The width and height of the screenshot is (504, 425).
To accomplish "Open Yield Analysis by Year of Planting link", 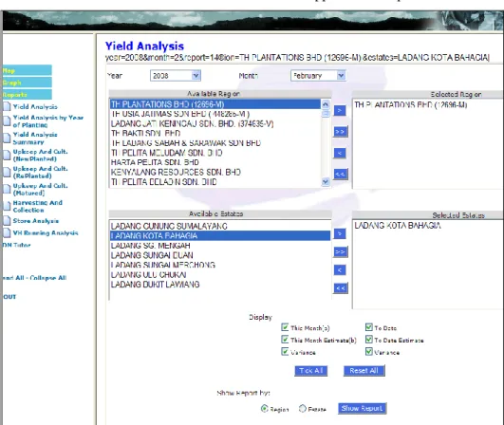I will (x=48, y=121).
